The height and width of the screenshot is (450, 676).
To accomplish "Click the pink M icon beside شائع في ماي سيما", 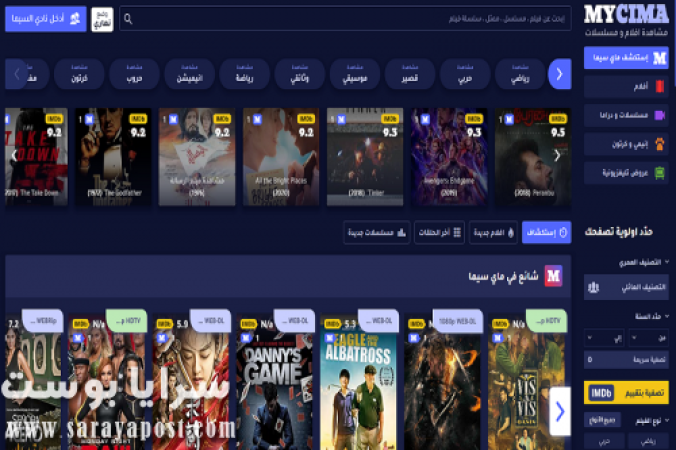I will [554, 276].
